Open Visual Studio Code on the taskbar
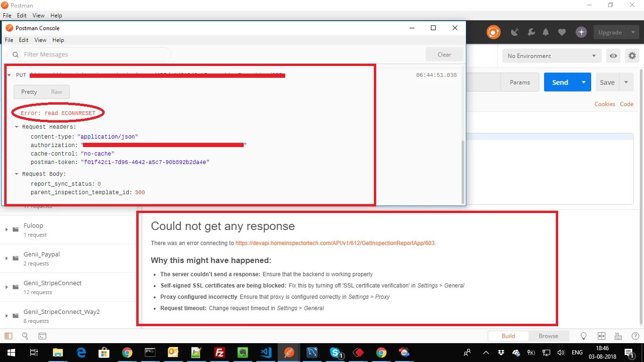The width and height of the screenshot is (644, 362). pos(265,353)
